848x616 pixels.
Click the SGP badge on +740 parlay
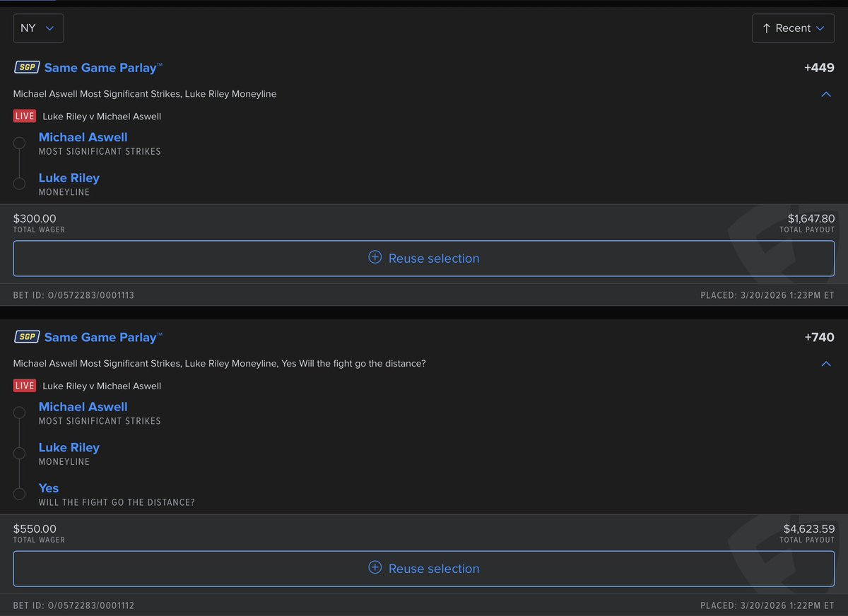coord(26,337)
